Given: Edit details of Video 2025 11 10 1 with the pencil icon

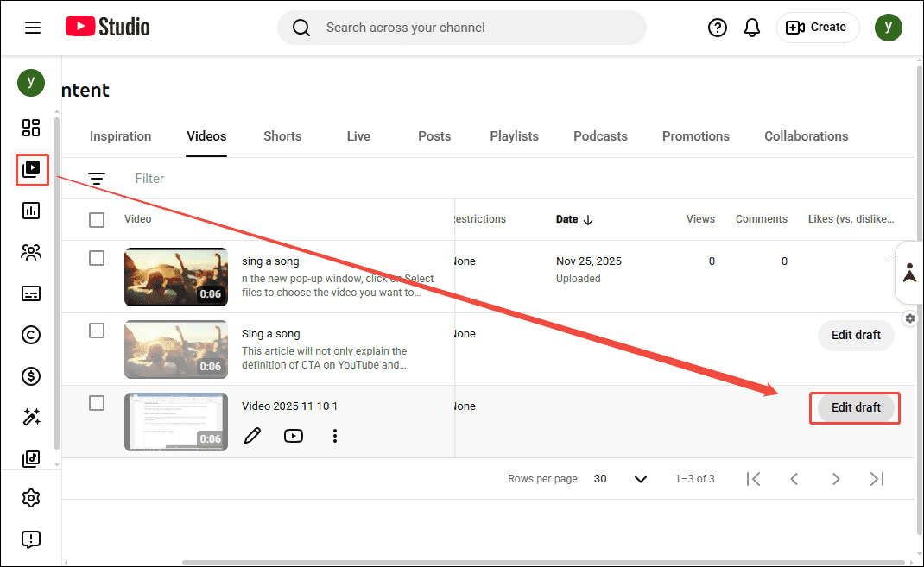Looking at the screenshot, I should coord(251,436).
